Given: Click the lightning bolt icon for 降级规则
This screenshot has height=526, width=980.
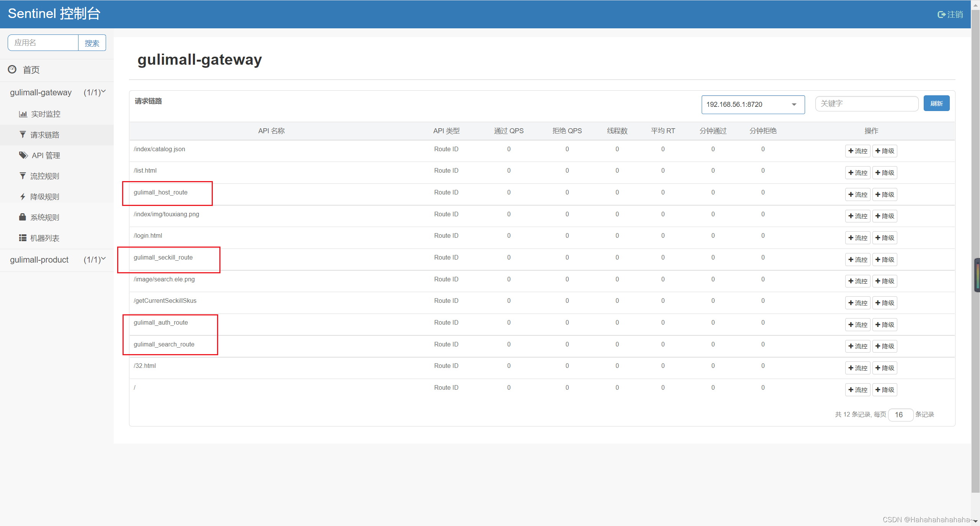Looking at the screenshot, I should pyautogui.click(x=23, y=197).
